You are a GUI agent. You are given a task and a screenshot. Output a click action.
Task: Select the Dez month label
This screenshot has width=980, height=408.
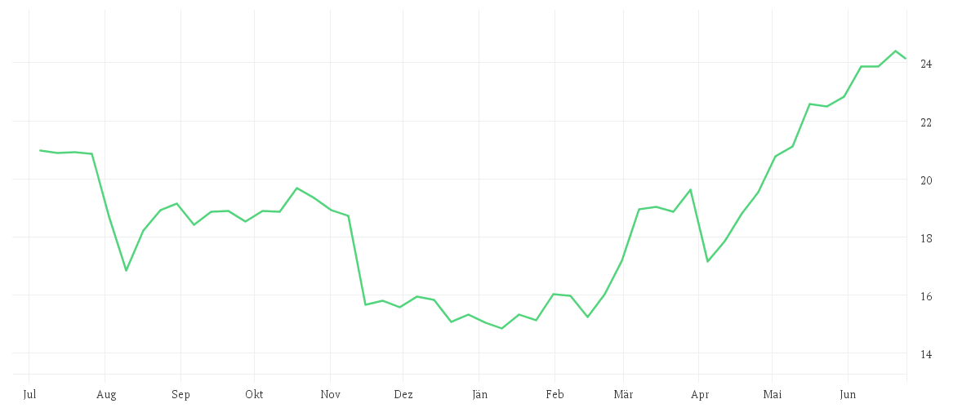click(403, 395)
